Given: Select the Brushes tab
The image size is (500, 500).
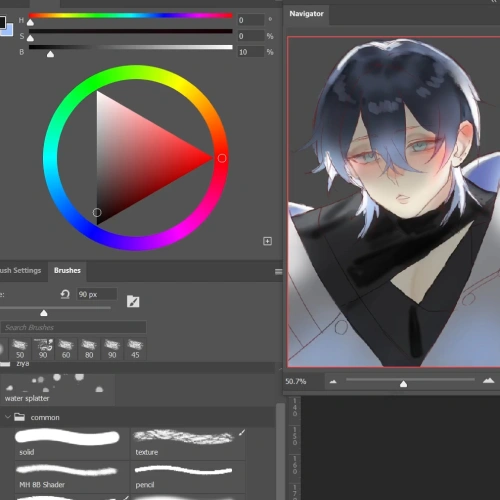Looking at the screenshot, I should point(67,270).
